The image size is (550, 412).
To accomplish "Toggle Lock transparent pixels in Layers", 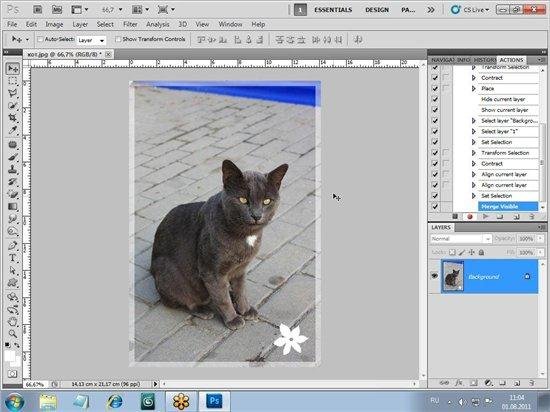I will tap(452, 252).
